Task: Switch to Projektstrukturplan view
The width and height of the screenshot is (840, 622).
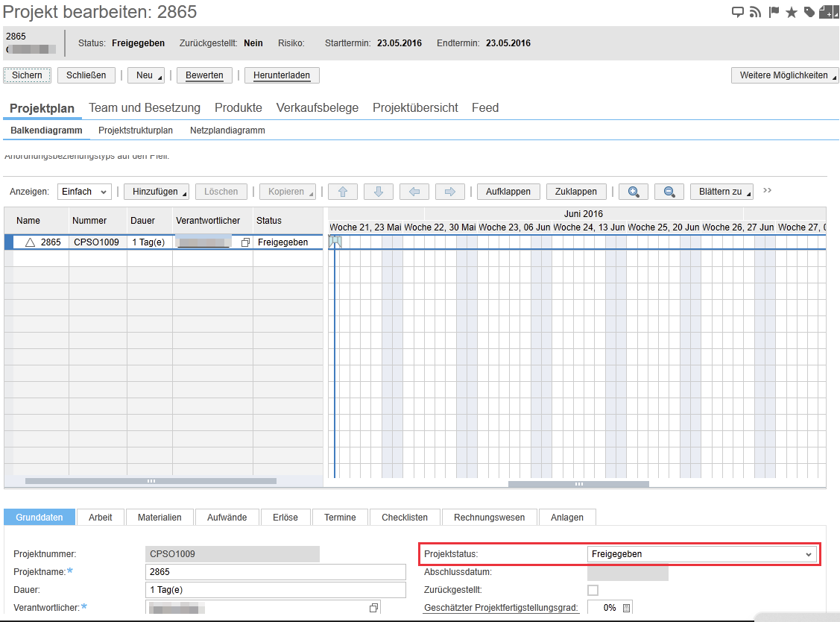Action: 136,131
